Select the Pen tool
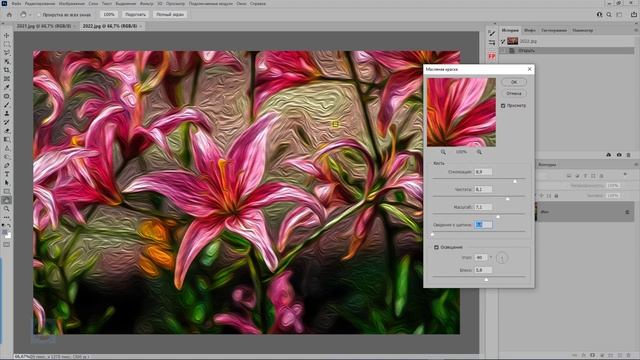 (x=7, y=165)
